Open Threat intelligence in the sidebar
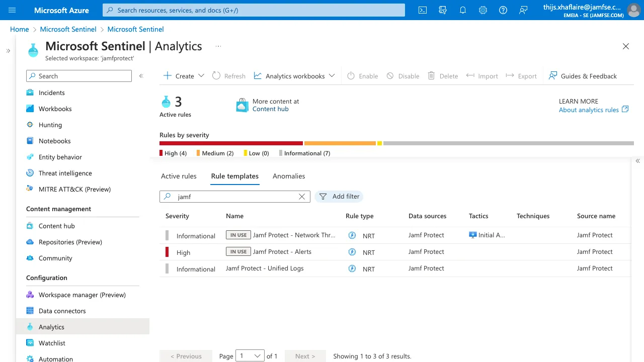Image resolution: width=644 pixels, height=362 pixels. [65, 173]
